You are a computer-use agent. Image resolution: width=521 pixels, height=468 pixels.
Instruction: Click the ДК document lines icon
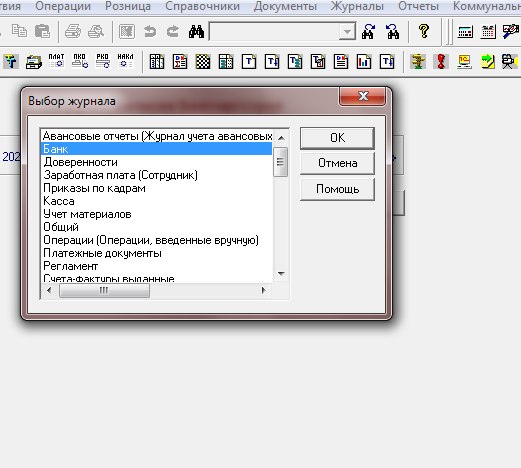click(x=341, y=62)
